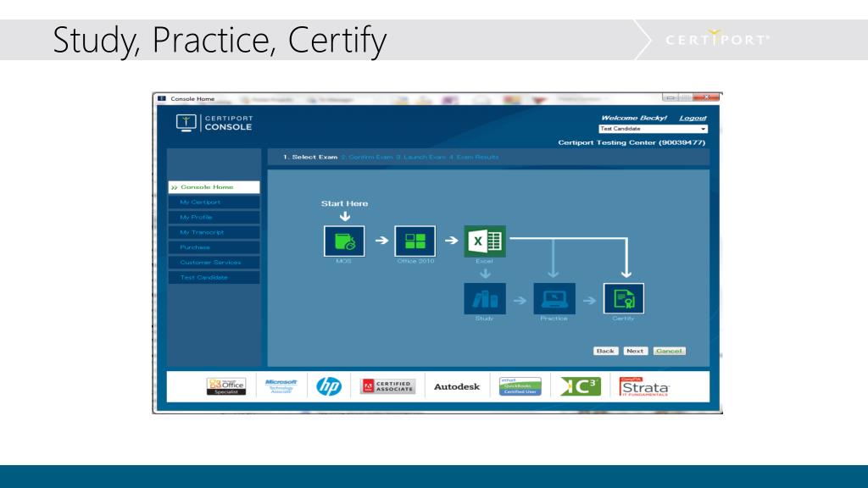
Task: Click the MOS program icon
Action: click(x=344, y=241)
